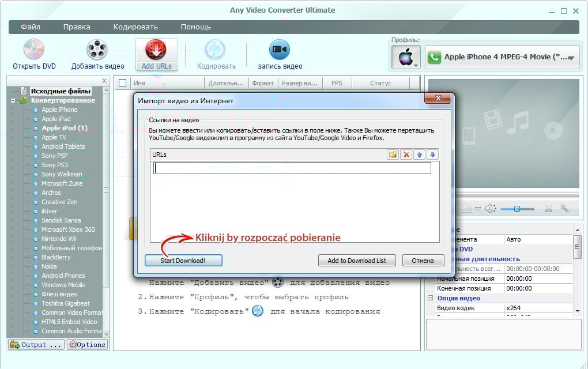Click the Добавить видео film reel icon
This screenshot has height=369, width=588.
click(x=97, y=50)
